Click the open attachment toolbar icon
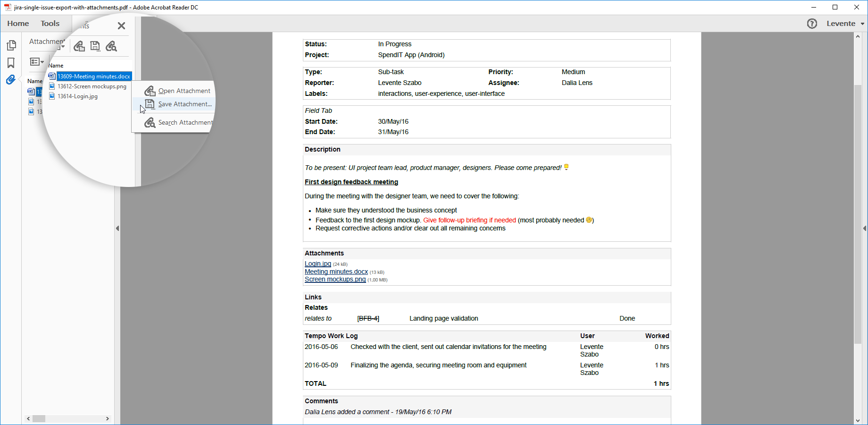Image resolution: width=868 pixels, height=425 pixels. pyautogui.click(x=79, y=46)
